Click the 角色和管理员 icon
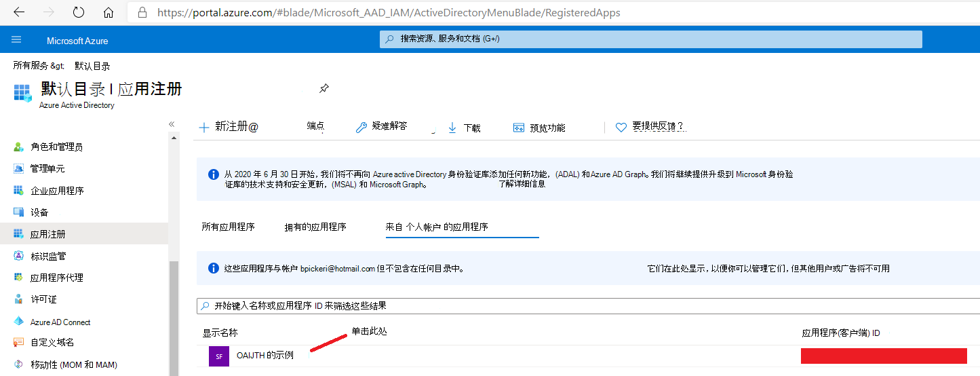980x376 pixels. pyautogui.click(x=19, y=147)
